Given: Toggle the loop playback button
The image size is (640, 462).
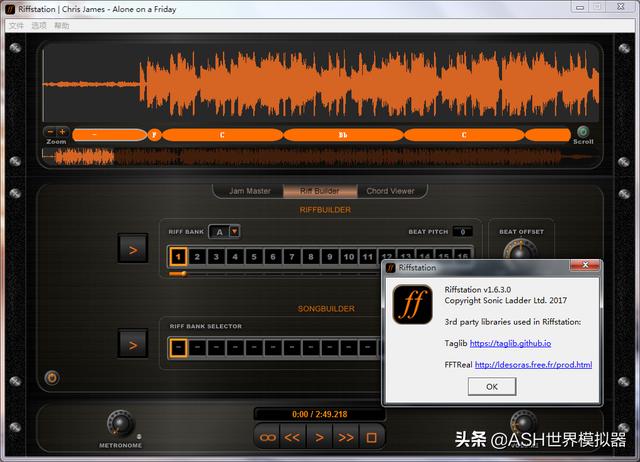Looking at the screenshot, I should click(x=267, y=438).
